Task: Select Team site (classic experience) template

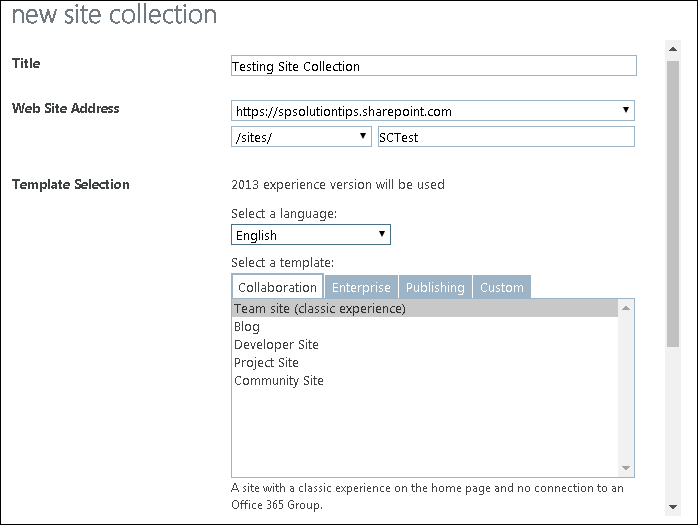Action: (425, 308)
